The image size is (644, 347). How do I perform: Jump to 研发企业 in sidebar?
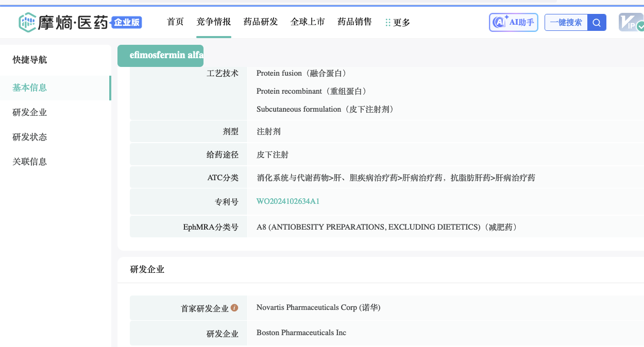[30, 112]
